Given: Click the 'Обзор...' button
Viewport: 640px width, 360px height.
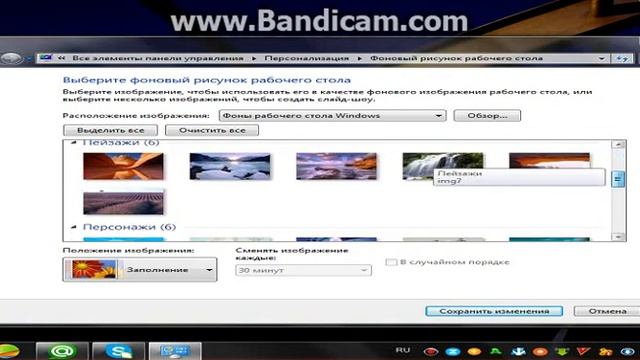Looking at the screenshot, I should (x=487, y=116).
